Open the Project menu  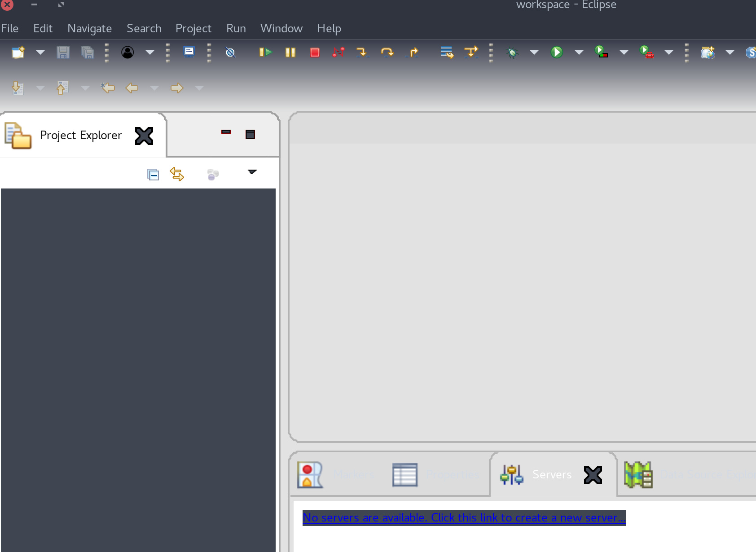click(x=193, y=28)
